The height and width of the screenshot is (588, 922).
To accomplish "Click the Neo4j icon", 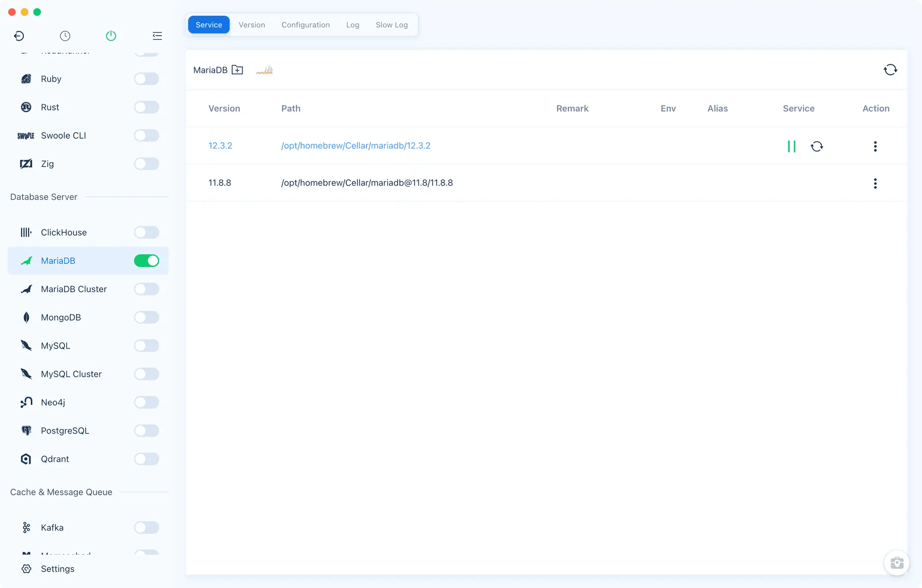I will [26, 403].
